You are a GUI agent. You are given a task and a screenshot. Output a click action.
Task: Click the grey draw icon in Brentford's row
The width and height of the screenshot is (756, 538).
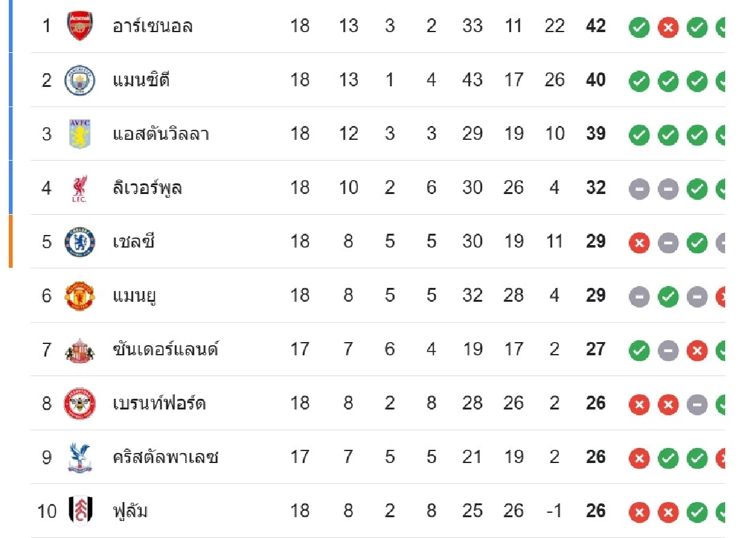pyautogui.click(x=697, y=404)
